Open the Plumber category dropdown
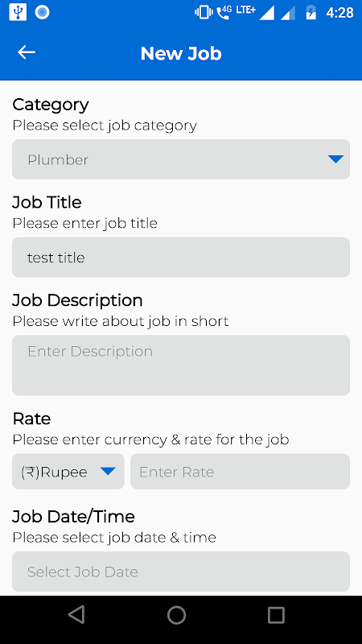This screenshot has height=644, width=362. coord(181,159)
